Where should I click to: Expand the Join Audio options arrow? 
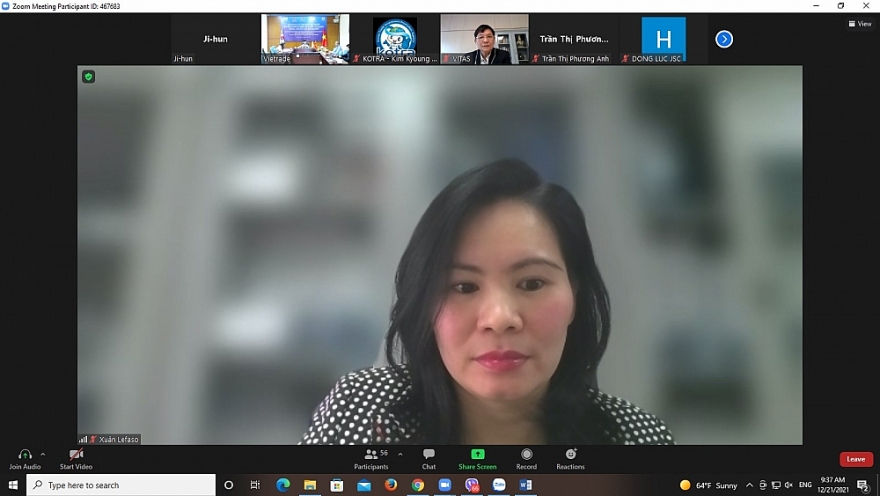[42, 454]
